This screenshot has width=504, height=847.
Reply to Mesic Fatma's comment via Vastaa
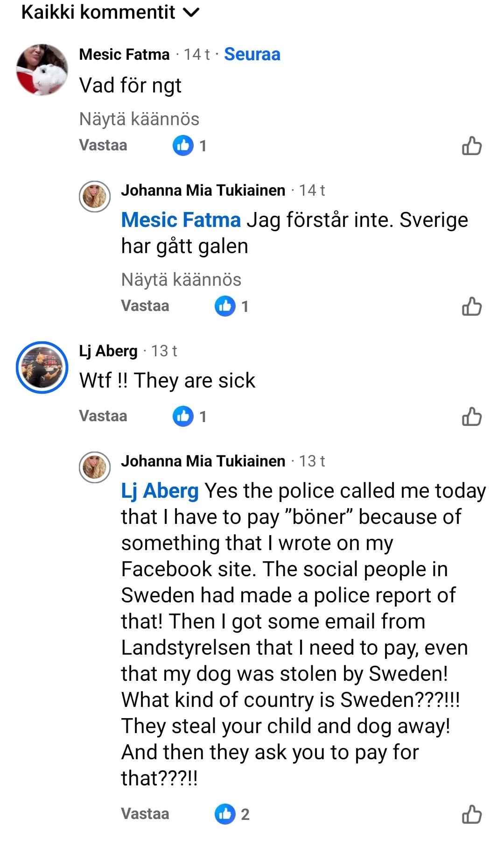pyautogui.click(x=103, y=145)
